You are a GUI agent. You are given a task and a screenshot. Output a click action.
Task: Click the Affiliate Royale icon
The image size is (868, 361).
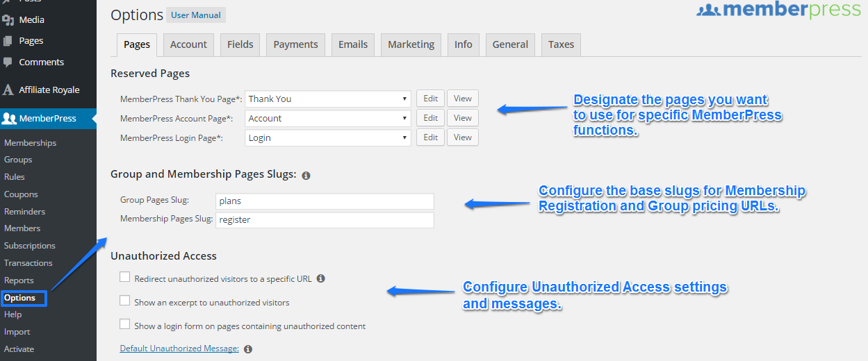8,90
